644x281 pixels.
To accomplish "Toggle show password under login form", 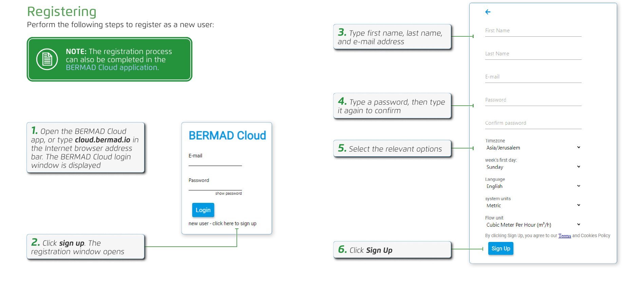I will tap(228, 193).
